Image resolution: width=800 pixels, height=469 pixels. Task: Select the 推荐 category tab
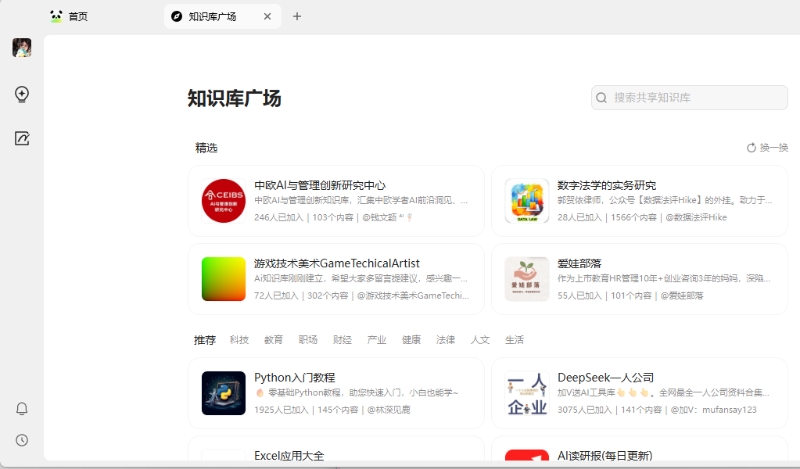pyautogui.click(x=205, y=340)
